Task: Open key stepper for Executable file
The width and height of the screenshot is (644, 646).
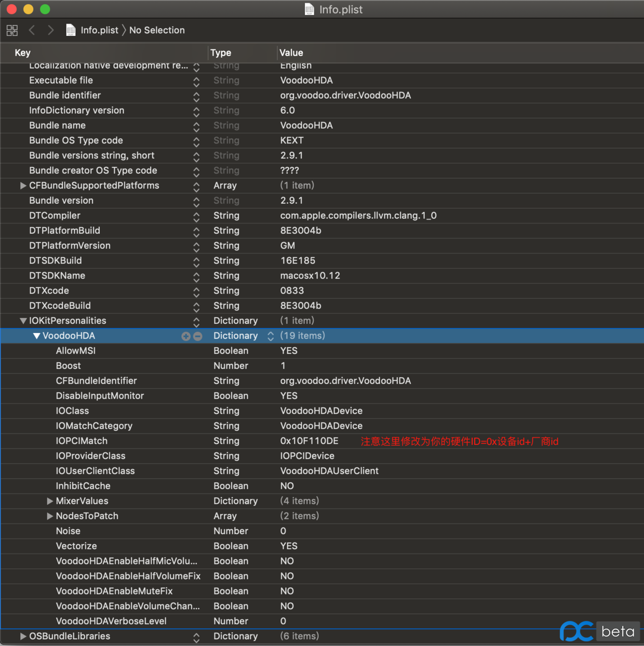Action: [196, 81]
